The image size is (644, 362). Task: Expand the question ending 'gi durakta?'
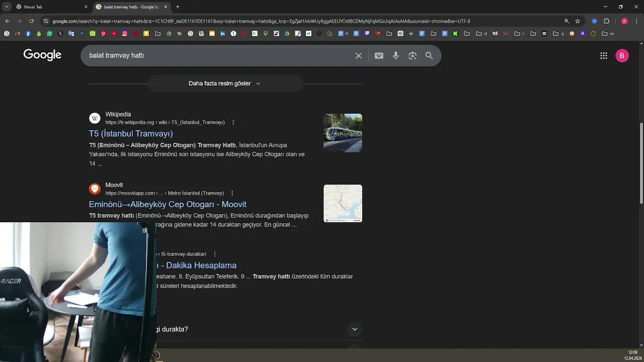pyautogui.click(x=355, y=329)
